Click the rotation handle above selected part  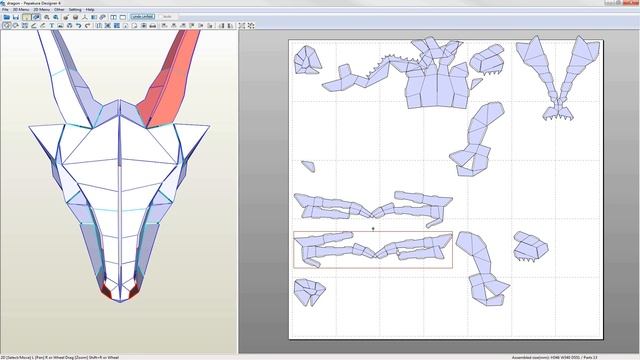coord(373,229)
